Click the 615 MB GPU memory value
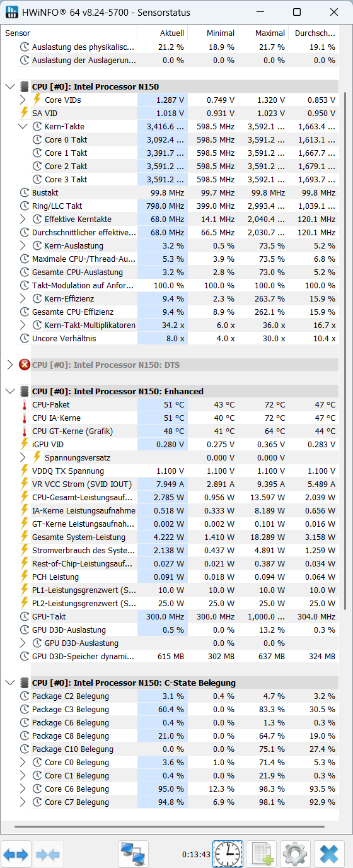353x868 pixels. 171,656
